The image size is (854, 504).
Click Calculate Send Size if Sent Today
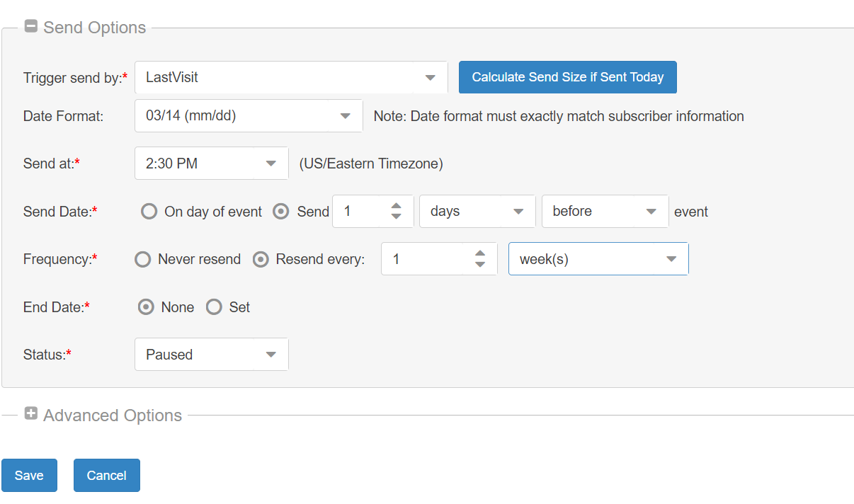click(567, 77)
